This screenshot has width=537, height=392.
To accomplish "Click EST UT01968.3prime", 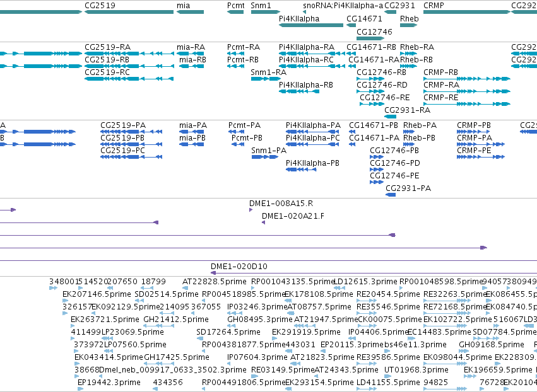I will pos(386,376).
